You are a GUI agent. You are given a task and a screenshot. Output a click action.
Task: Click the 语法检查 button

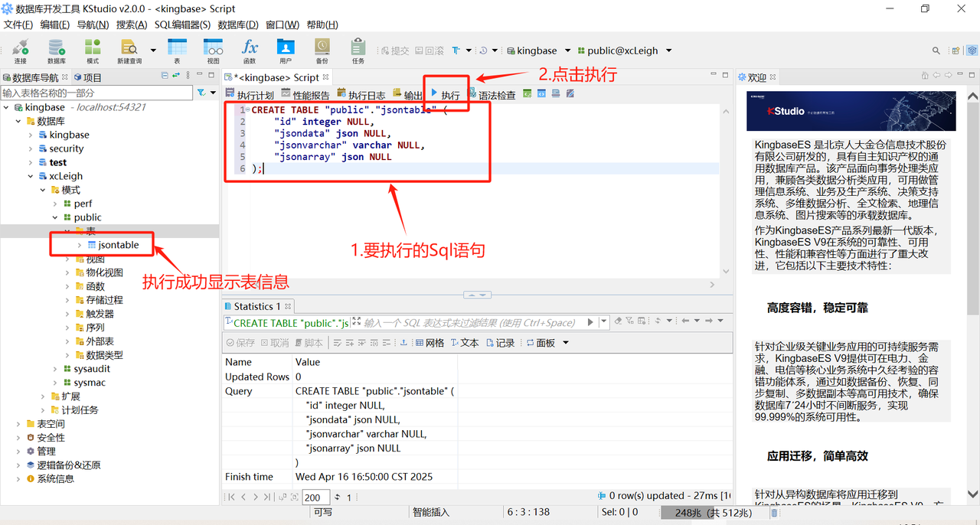[492, 95]
